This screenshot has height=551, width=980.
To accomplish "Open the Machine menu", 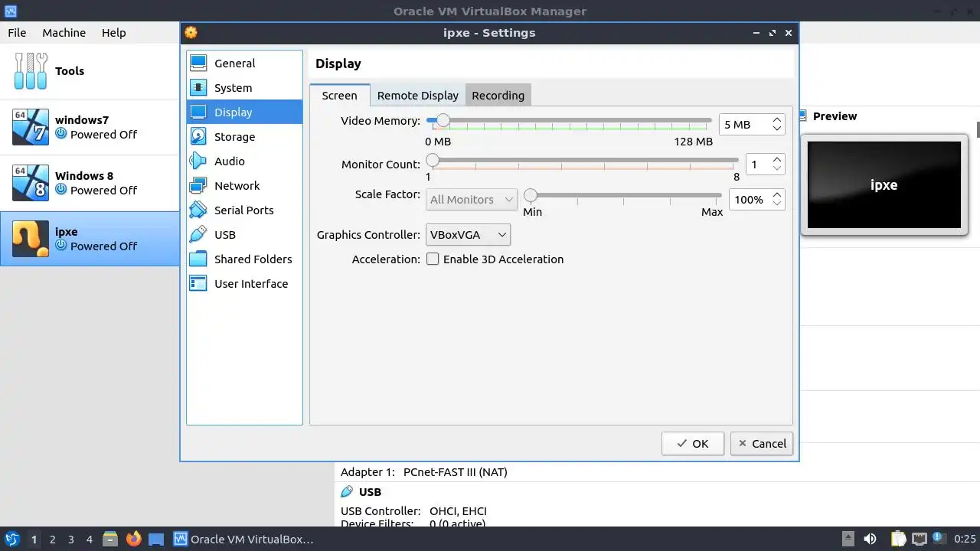I will [x=64, y=33].
